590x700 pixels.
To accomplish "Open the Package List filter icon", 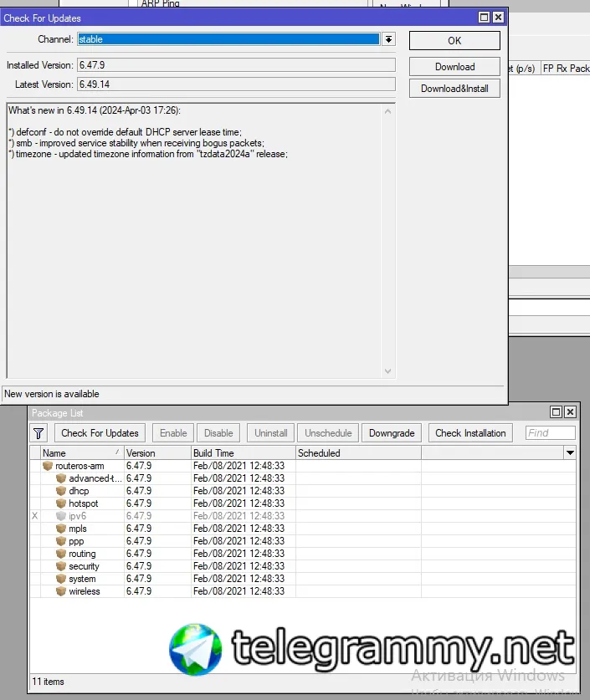I will point(38,433).
